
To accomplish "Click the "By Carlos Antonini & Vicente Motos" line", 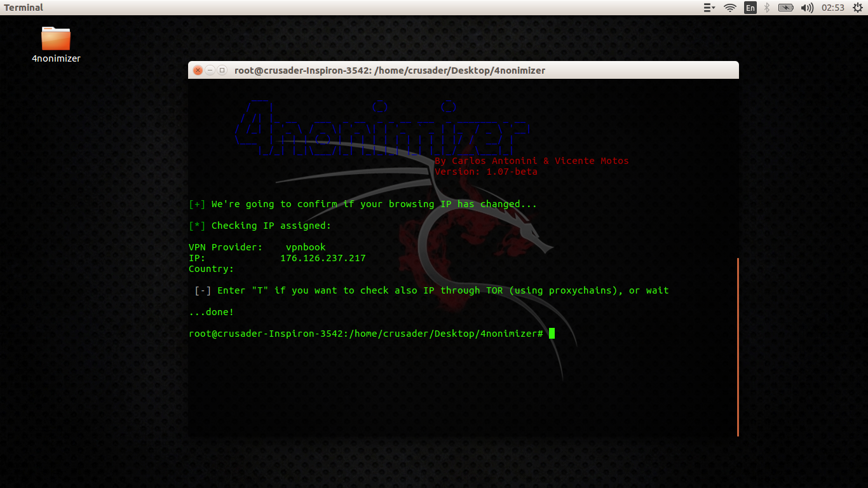I will [532, 161].
